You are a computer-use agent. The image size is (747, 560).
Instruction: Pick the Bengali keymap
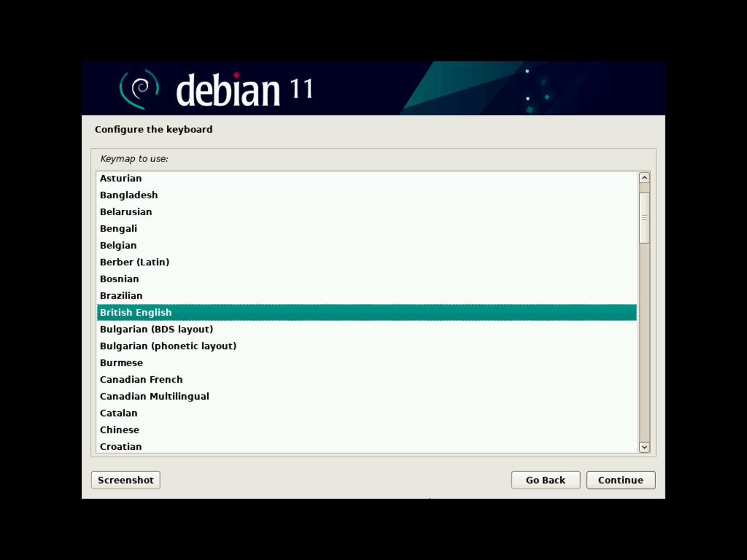[366, 229]
